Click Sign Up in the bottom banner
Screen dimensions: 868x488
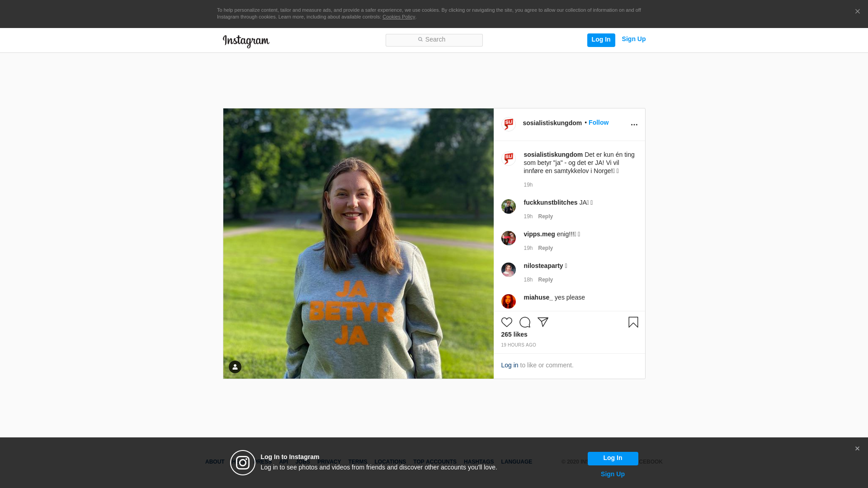pyautogui.click(x=613, y=474)
